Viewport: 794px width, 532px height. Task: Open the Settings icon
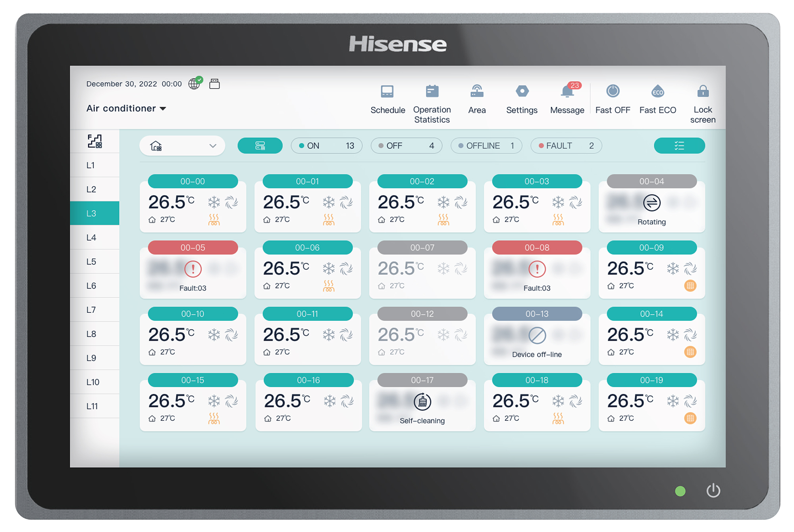coord(522,92)
